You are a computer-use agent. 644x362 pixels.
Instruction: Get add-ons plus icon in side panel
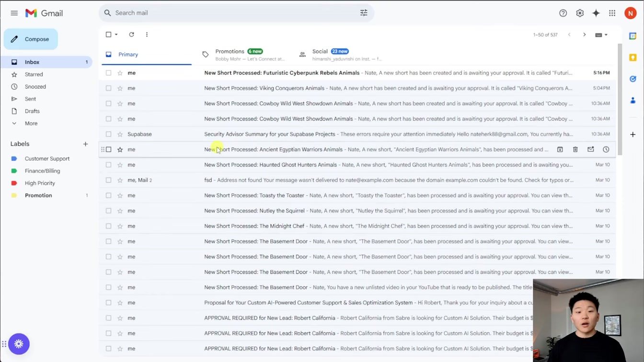(x=633, y=135)
